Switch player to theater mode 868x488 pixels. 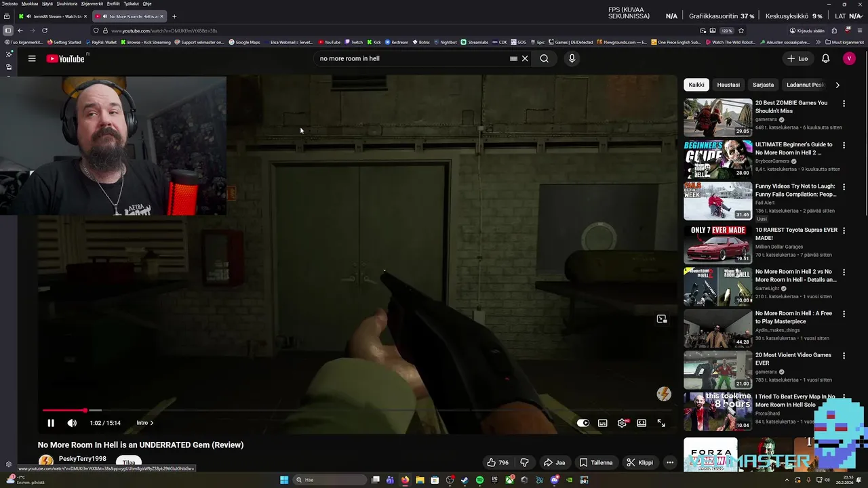(x=642, y=423)
